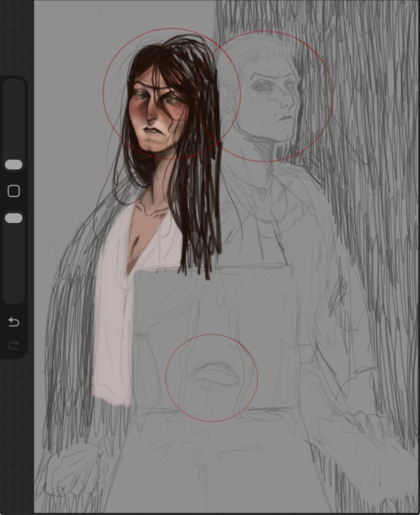The width and height of the screenshot is (420, 515).
Task: Tap the square modify button between sliders
Action: (x=14, y=191)
